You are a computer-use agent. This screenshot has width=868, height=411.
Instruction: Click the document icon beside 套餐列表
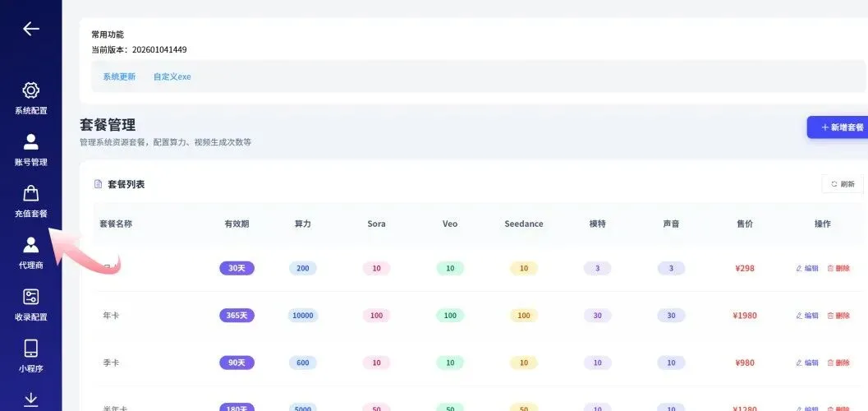[98, 184]
